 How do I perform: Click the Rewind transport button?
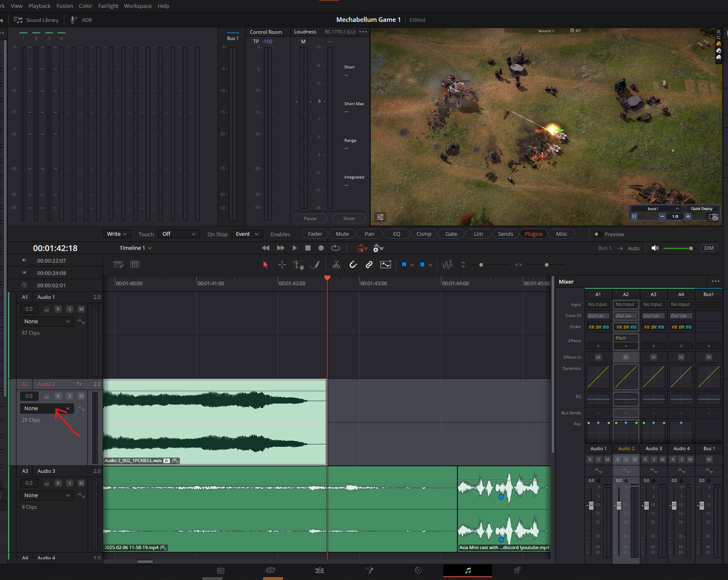point(266,248)
